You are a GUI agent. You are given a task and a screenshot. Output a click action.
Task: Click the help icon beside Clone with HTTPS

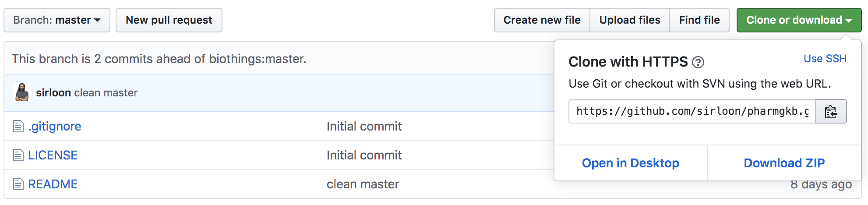click(x=698, y=63)
